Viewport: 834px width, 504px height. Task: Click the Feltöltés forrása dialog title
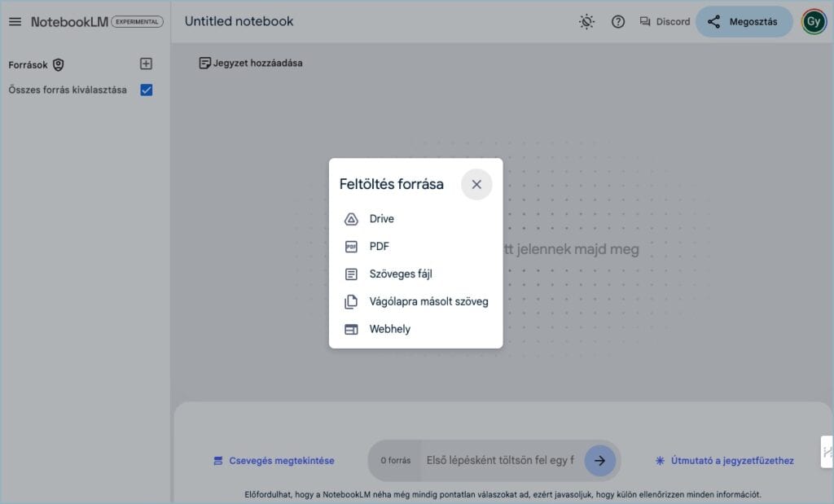click(x=392, y=184)
